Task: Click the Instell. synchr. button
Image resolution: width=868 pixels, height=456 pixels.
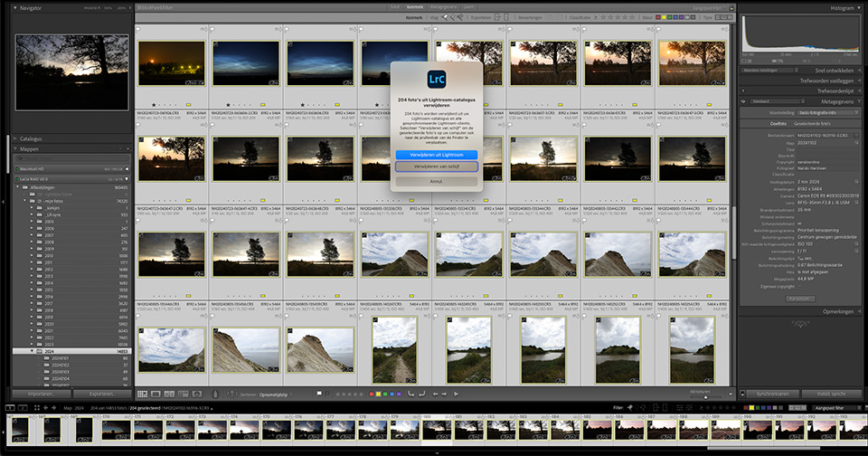Action: (832, 394)
